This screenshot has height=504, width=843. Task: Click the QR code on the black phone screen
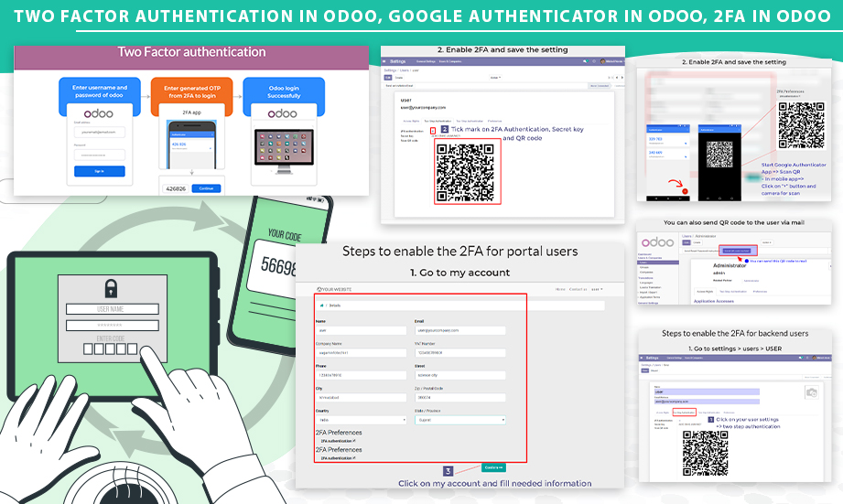coord(719,155)
